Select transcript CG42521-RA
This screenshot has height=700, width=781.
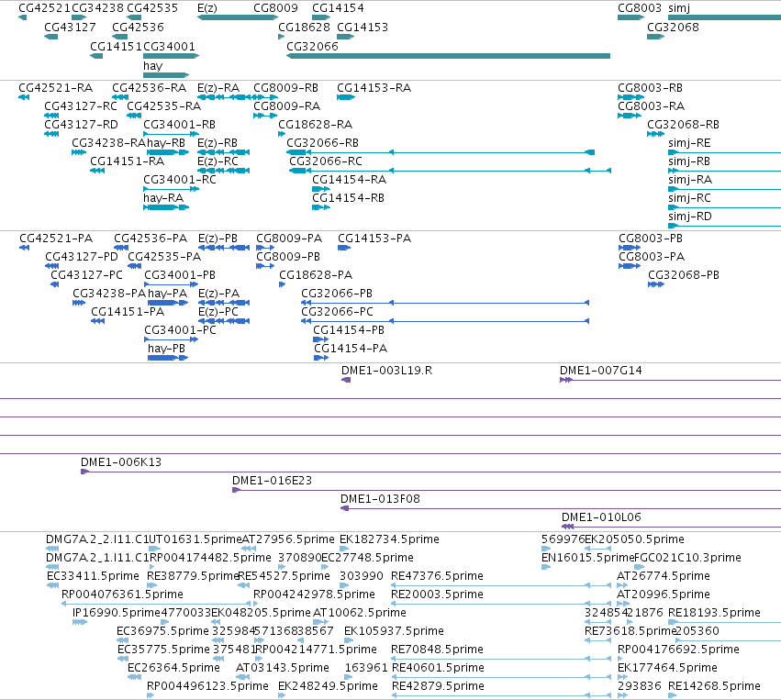(24, 97)
